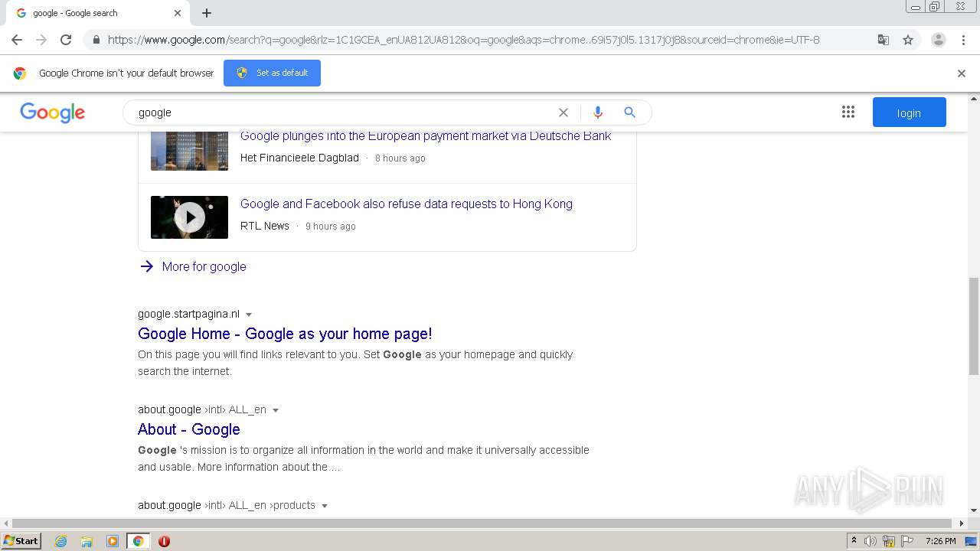This screenshot has width=980, height=551.
Task: Click the More for google arrow icon
Action: [x=147, y=266]
